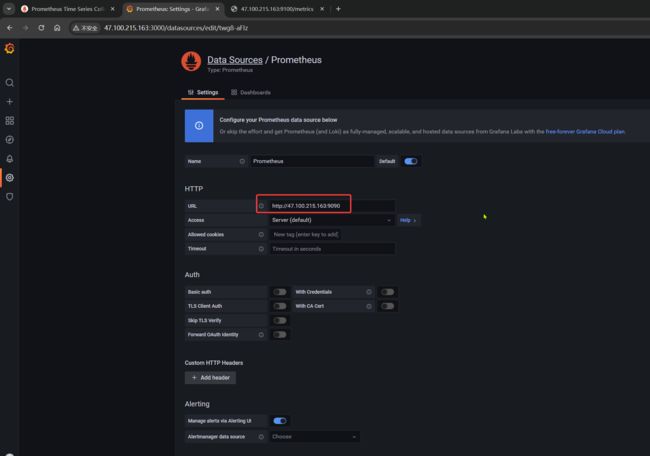The image size is (650, 456).
Task: Click info icon beside Timeout
Action: (x=261, y=249)
